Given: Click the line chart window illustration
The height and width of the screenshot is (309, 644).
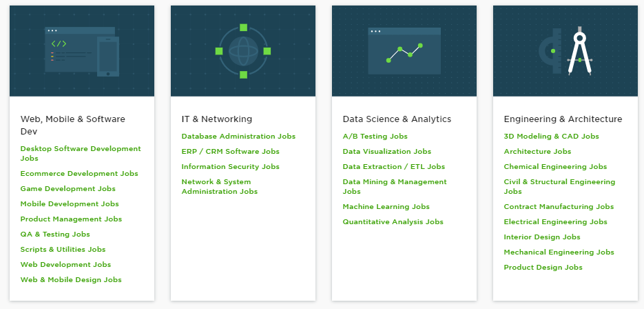Looking at the screenshot, I should click(404, 51).
